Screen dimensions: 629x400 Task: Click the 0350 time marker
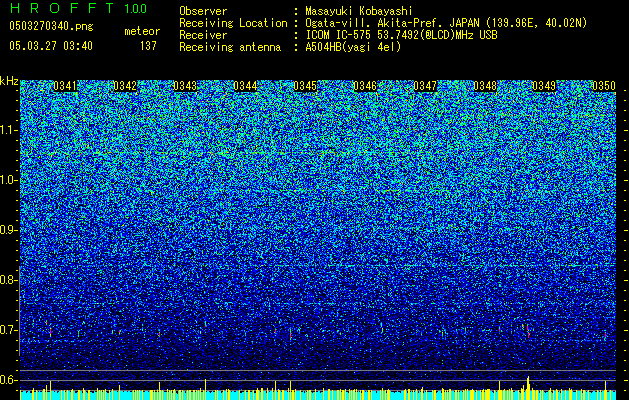[x=604, y=86]
